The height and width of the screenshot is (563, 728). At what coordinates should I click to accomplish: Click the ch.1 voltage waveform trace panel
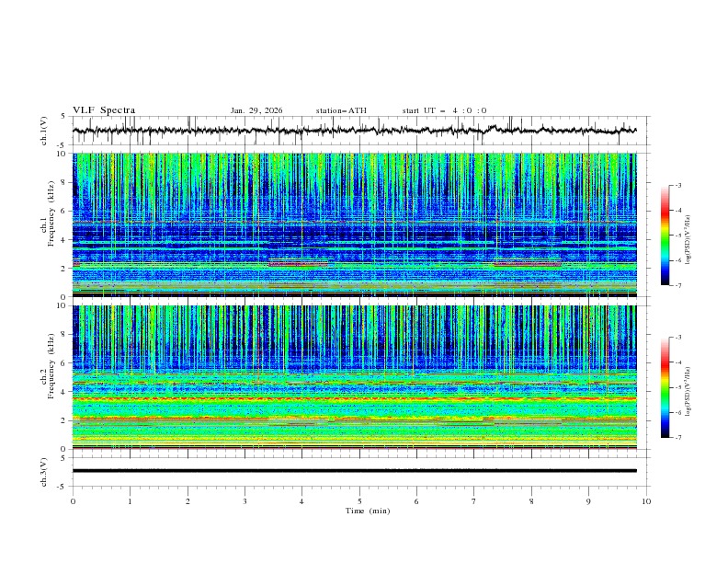(x=361, y=131)
